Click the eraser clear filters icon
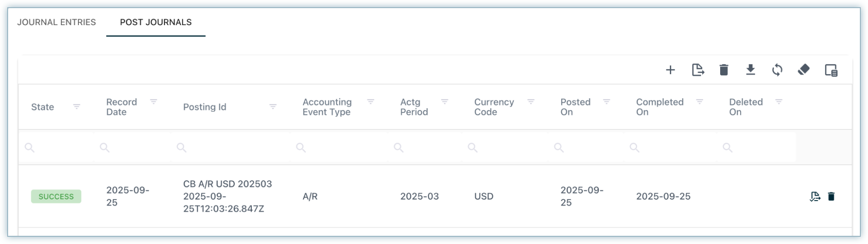 point(804,69)
